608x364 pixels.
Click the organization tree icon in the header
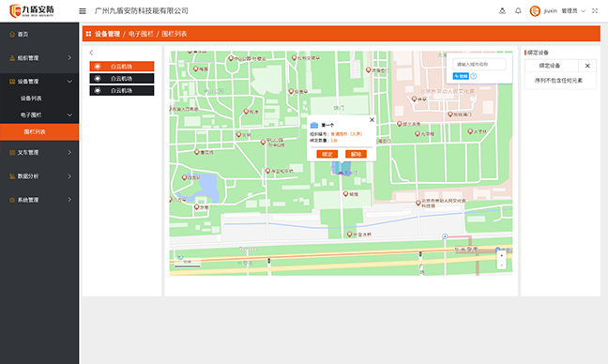502,11
